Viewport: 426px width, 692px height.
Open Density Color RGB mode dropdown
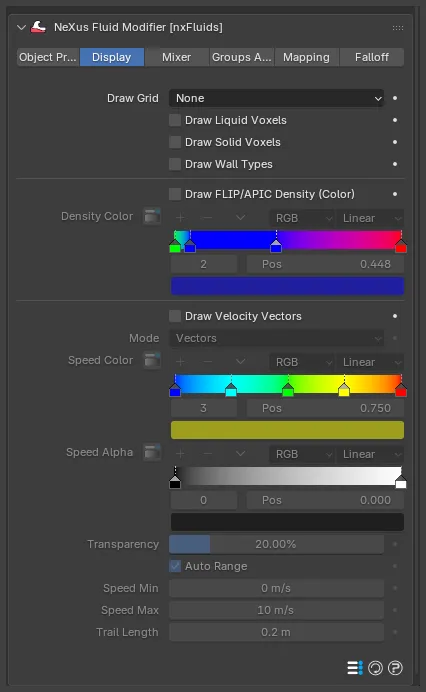pyautogui.click(x=302, y=218)
